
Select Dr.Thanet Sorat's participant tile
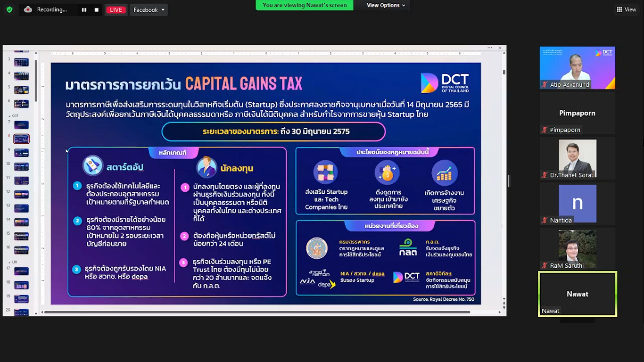coord(578,158)
